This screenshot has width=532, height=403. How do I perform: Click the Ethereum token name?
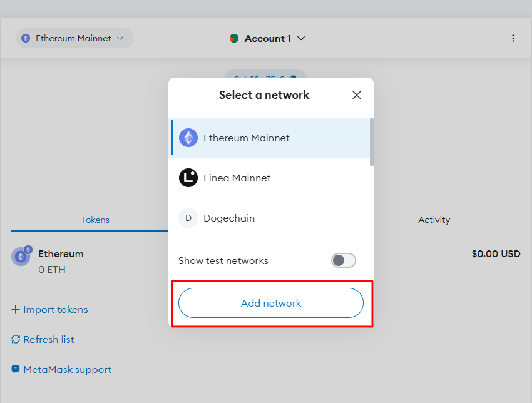[61, 253]
